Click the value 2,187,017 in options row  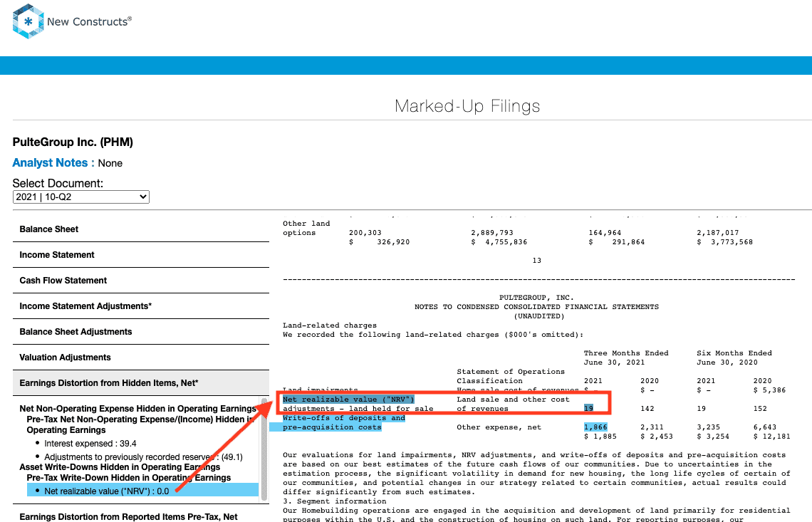718,233
